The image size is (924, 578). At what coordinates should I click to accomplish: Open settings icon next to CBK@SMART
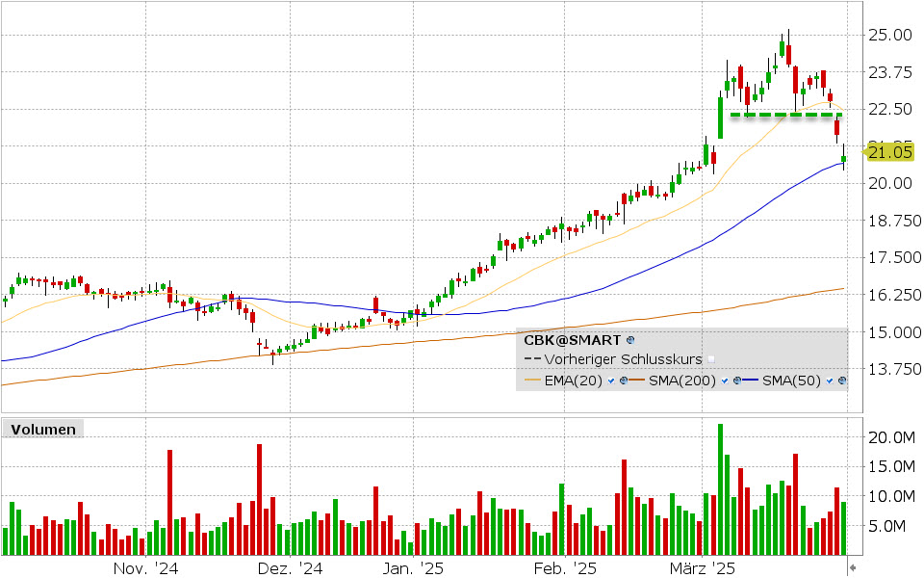630,340
